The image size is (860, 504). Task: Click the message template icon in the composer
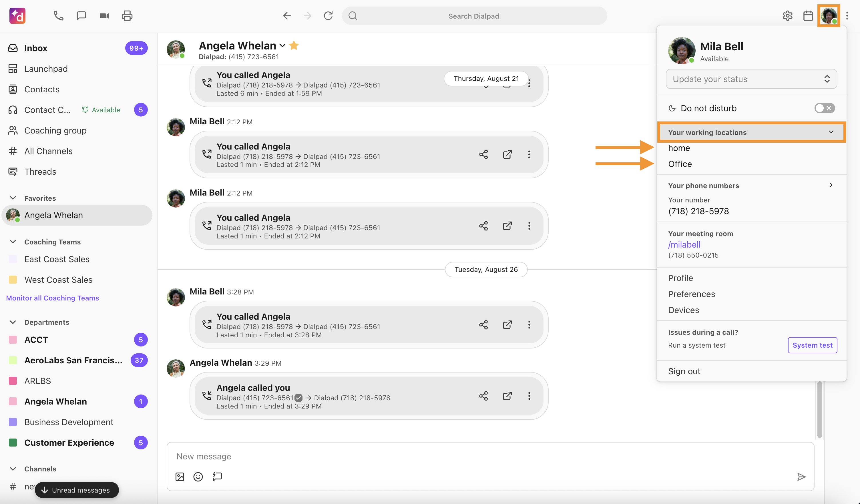click(217, 476)
